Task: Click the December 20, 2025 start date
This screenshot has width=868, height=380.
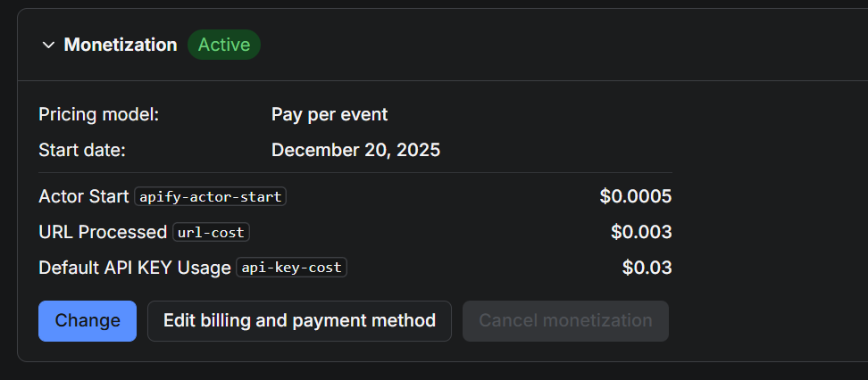Action: (x=355, y=150)
